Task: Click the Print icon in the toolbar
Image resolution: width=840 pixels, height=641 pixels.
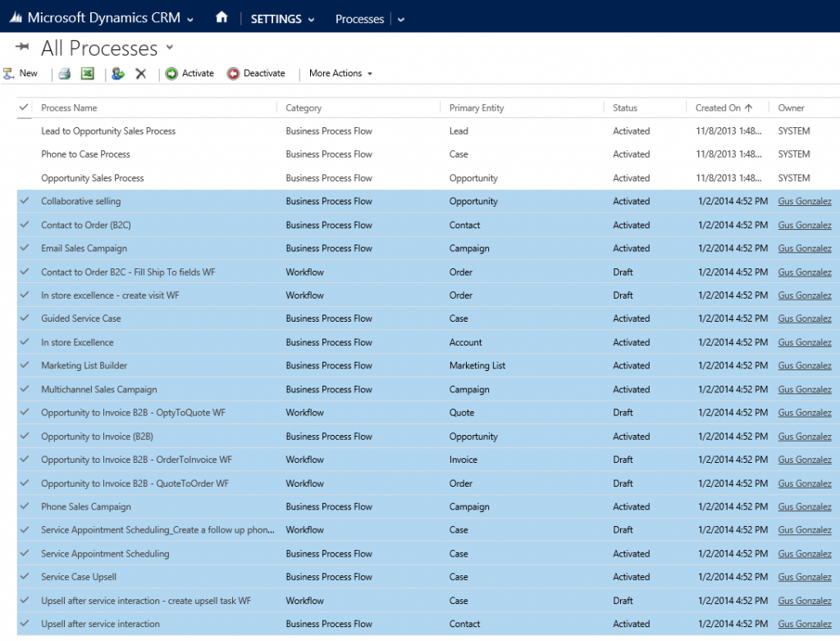Action: pos(64,73)
